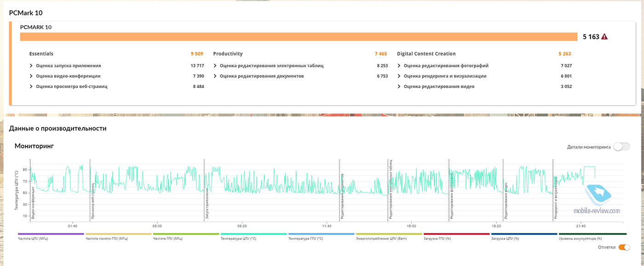The image size is (644, 266).
Task: Click the Запуск приложения chart marker
Action: point(207,203)
